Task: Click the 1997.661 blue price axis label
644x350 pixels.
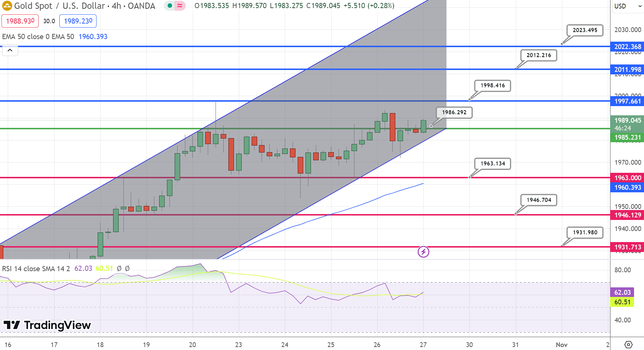Action: 627,101
